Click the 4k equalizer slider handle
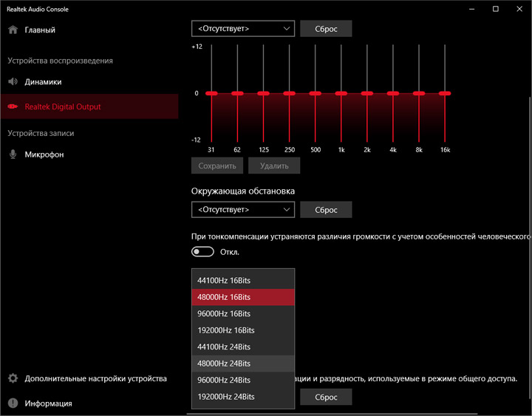The width and height of the screenshot is (532, 416). click(393, 93)
